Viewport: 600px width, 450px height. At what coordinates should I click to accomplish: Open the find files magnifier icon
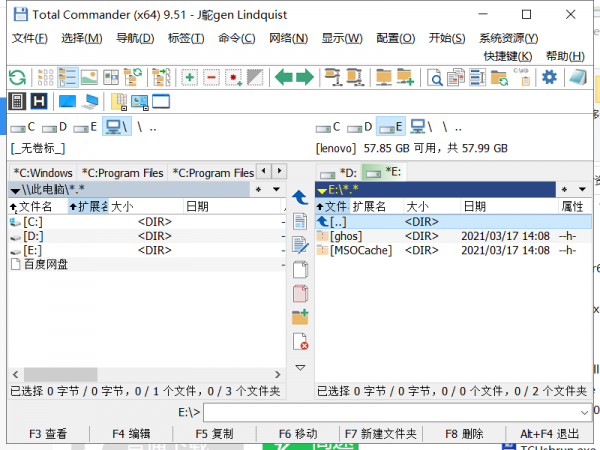[435, 78]
